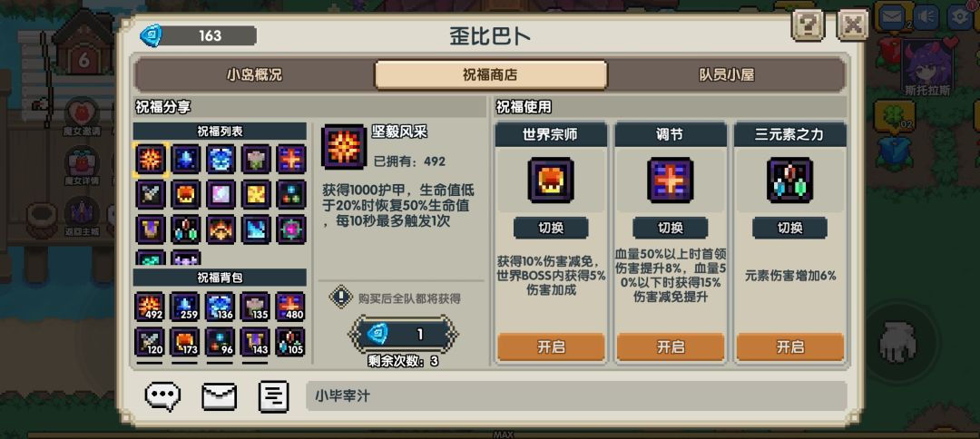Image resolution: width=980 pixels, height=439 pixels.
Task: Click the chat input field showing 小毕宰汁
Action: (x=576, y=395)
